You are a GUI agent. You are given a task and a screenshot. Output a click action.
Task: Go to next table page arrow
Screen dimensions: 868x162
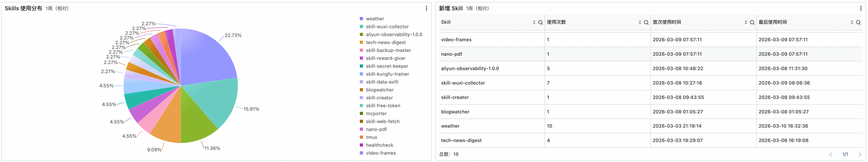(x=860, y=154)
